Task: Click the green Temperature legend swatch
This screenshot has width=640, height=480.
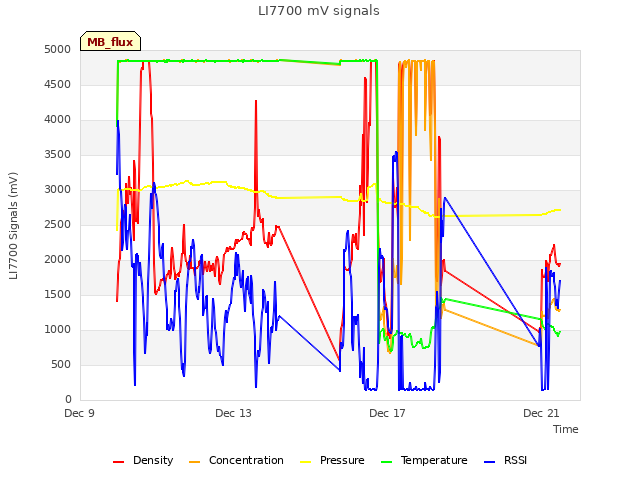Action: click(x=386, y=462)
